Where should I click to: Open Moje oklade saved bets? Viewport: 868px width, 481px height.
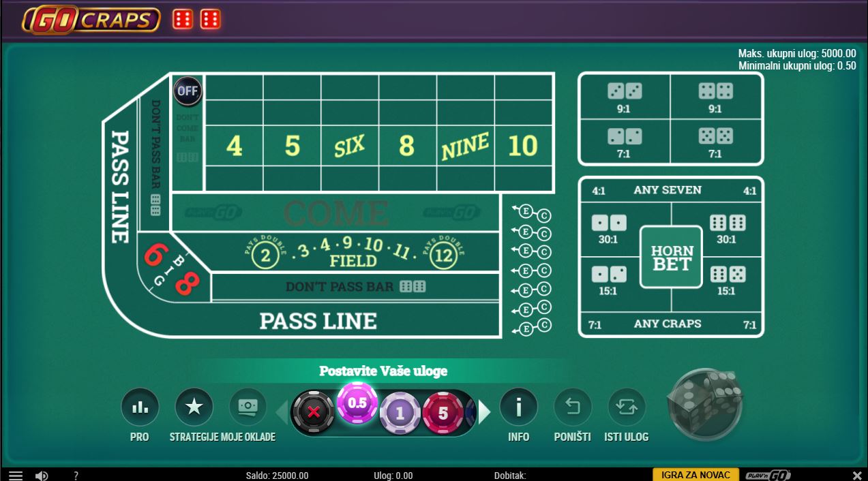pos(248,407)
